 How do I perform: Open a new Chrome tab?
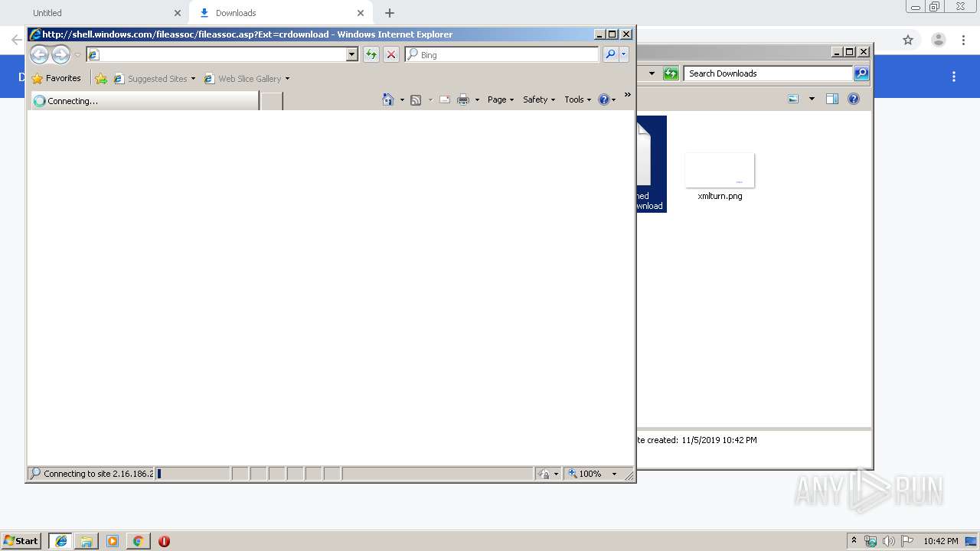coord(390,13)
